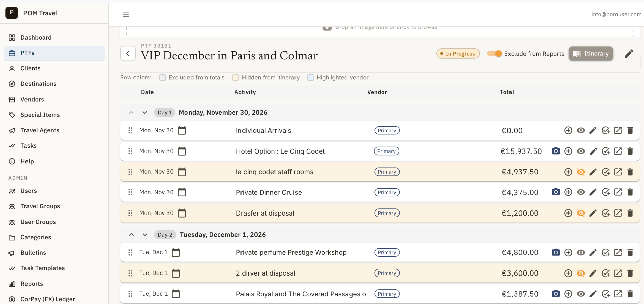Delete the Individual Arrivals row
Viewport: 644px width, 304px height.
point(630,131)
